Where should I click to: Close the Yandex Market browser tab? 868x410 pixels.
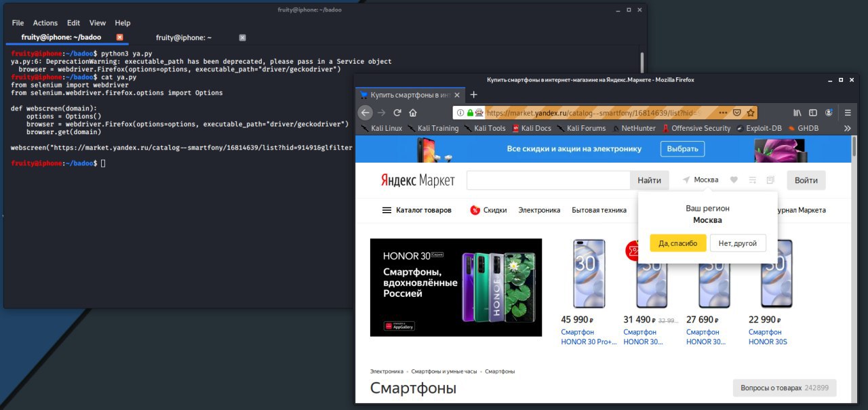[x=457, y=95]
